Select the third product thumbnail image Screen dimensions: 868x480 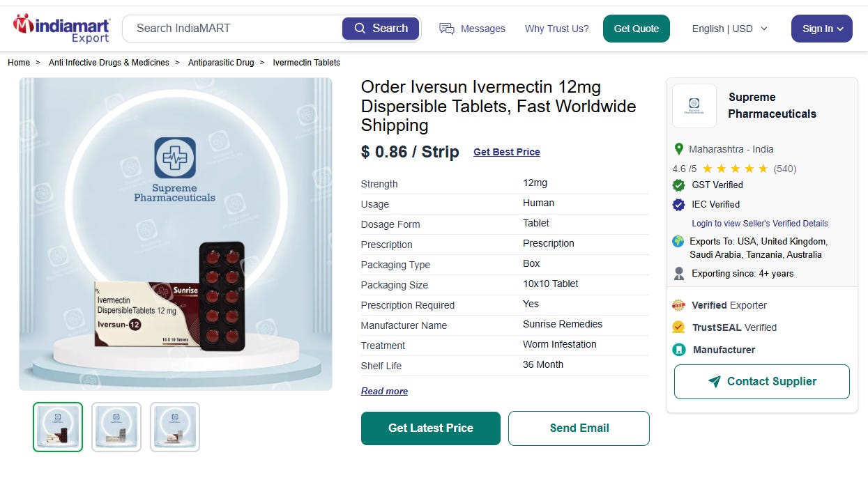coord(175,427)
